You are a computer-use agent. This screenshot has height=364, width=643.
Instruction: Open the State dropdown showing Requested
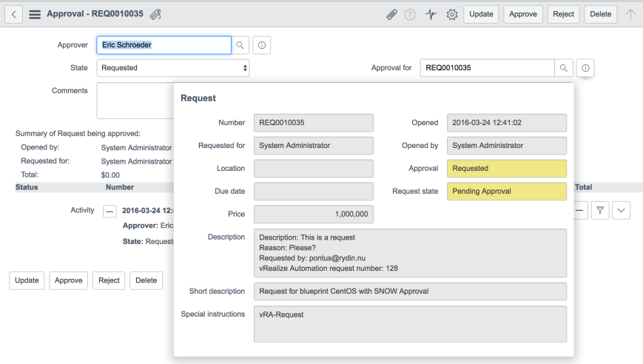click(173, 68)
